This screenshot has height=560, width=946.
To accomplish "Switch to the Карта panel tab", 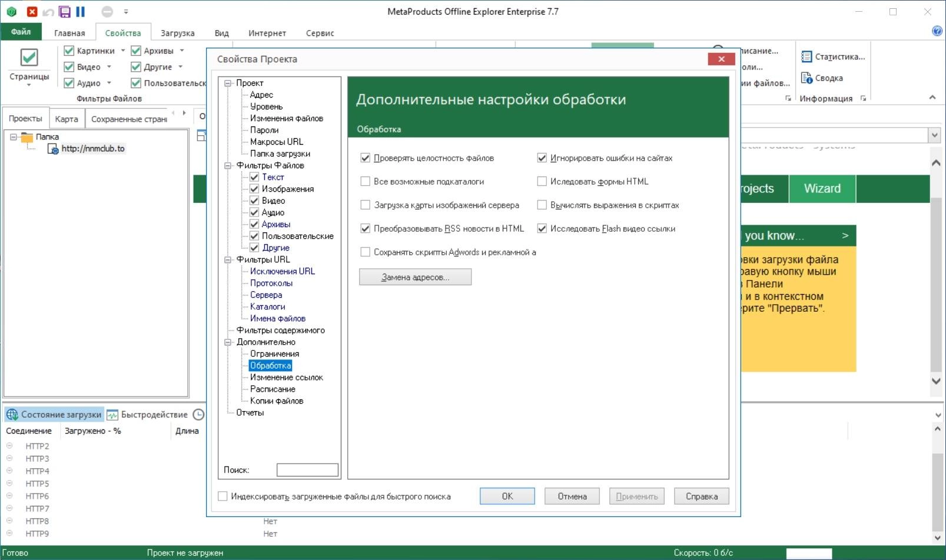I will click(x=67, y=119).
